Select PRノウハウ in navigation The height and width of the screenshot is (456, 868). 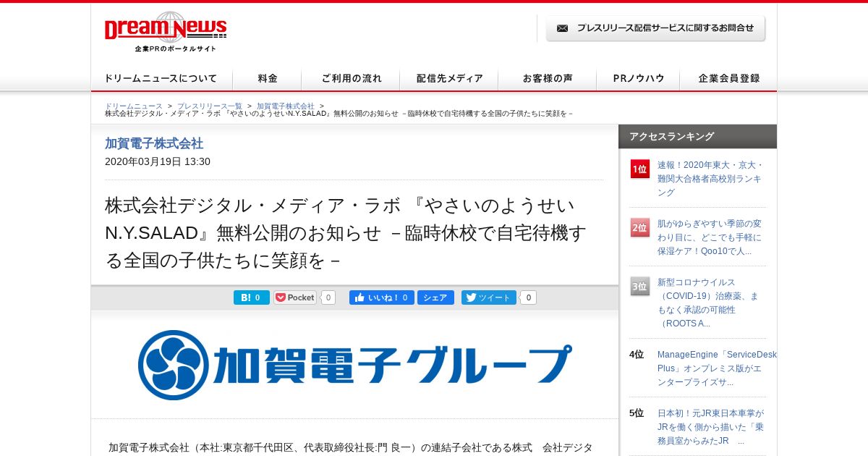638,79
